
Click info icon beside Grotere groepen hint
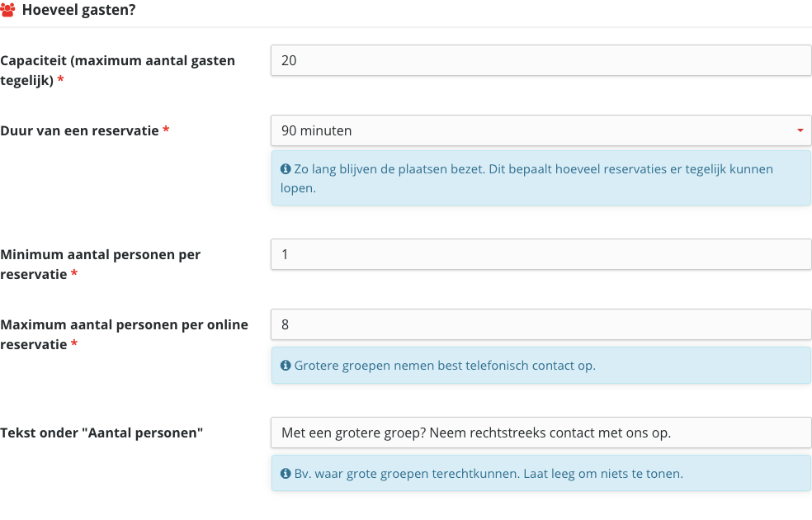[x=286, y=365]
